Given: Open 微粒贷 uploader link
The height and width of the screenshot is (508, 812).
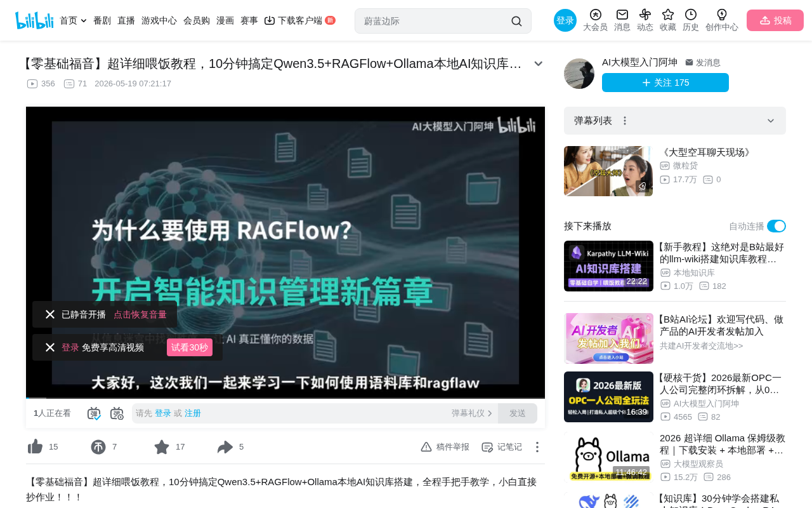Looking at the screenshot, I should (x=685, y=165).
